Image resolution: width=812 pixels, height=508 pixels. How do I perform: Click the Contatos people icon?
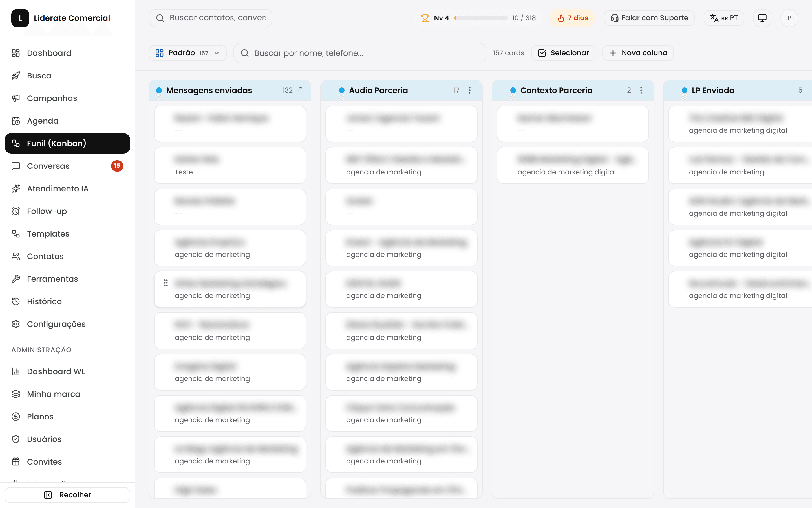(16, 256)
